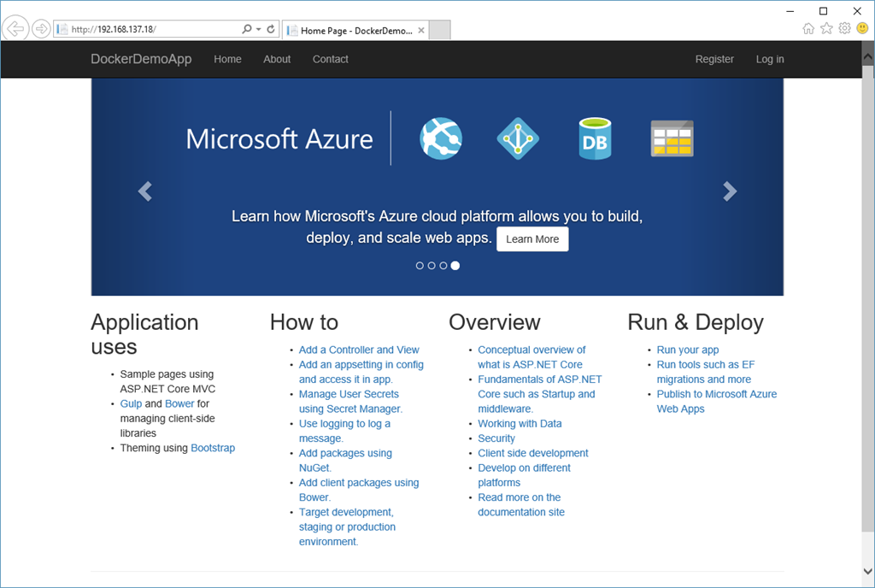This screenshot has width=875, height=588.
Task: Click the Learn More button
Action: [532, 238]
